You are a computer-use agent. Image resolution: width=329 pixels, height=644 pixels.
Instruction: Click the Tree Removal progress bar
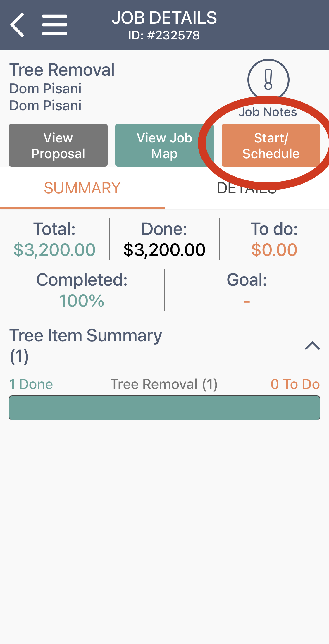coord(164,408)
